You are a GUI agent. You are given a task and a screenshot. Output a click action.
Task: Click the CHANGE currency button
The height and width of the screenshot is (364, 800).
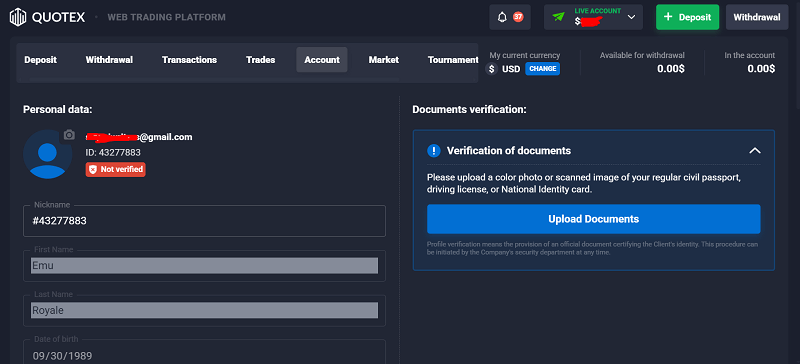click(x=542, y=69)
